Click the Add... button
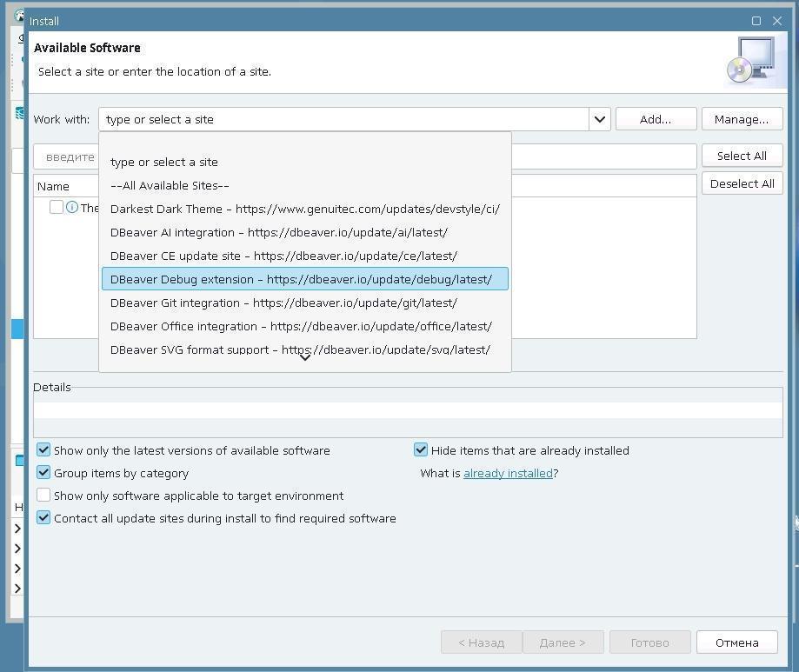 point(655,119)
